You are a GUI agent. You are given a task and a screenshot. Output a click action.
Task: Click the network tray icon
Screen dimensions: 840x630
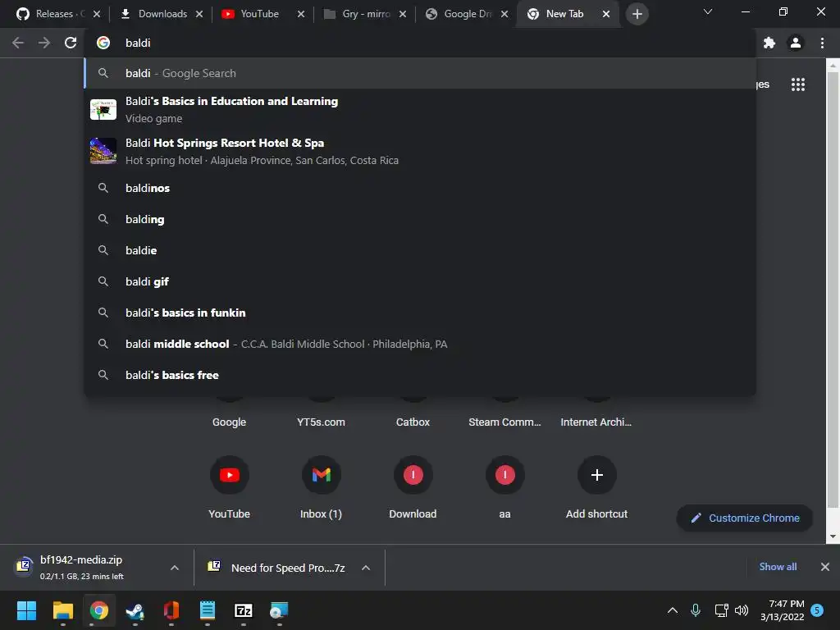[x=721, y=610]
